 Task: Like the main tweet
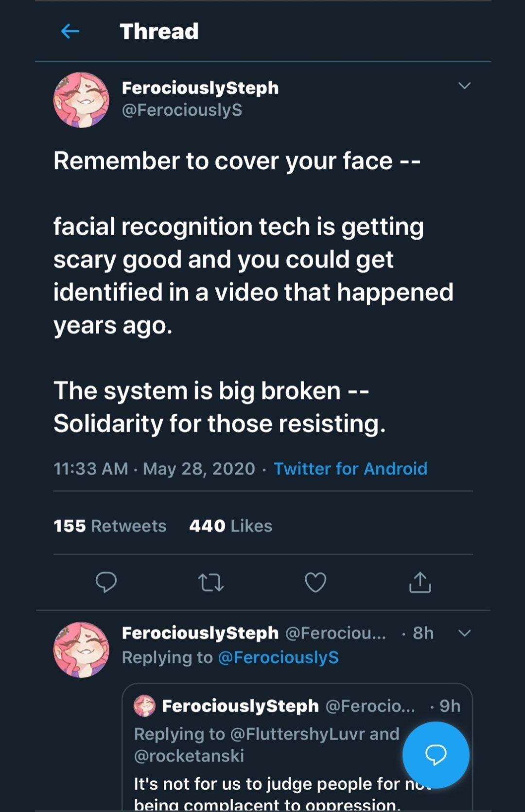click(315, 582)
